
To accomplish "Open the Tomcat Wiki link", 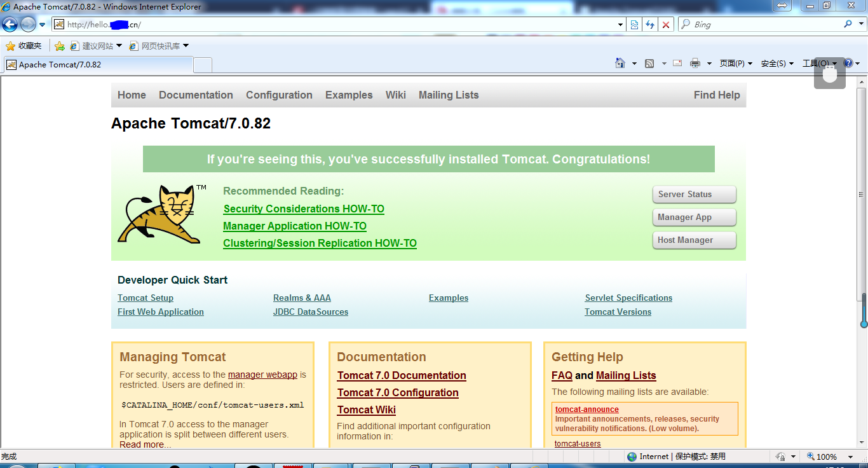I will (367, 410).
